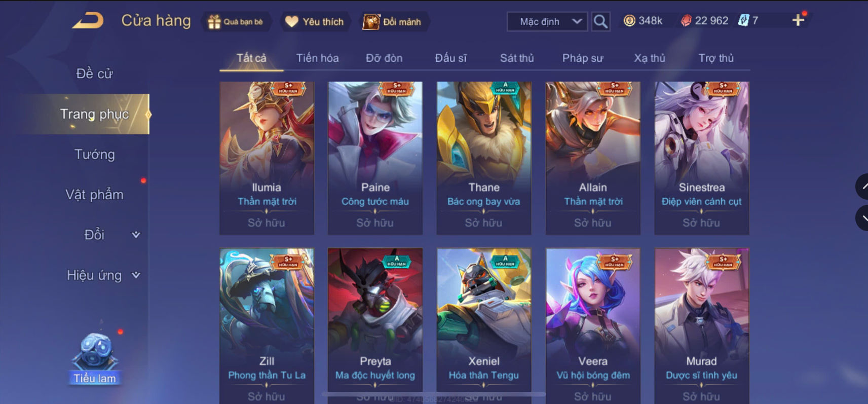The width and height of the screenshot is (868, 404).
Task: Open the search magnifier icon
Action: (600, 21)
